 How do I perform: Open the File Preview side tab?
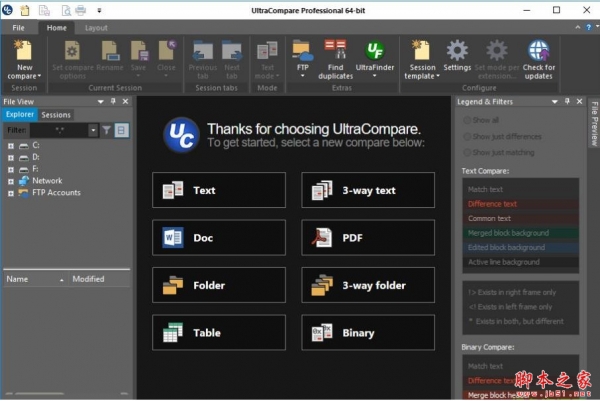[594, 123]
